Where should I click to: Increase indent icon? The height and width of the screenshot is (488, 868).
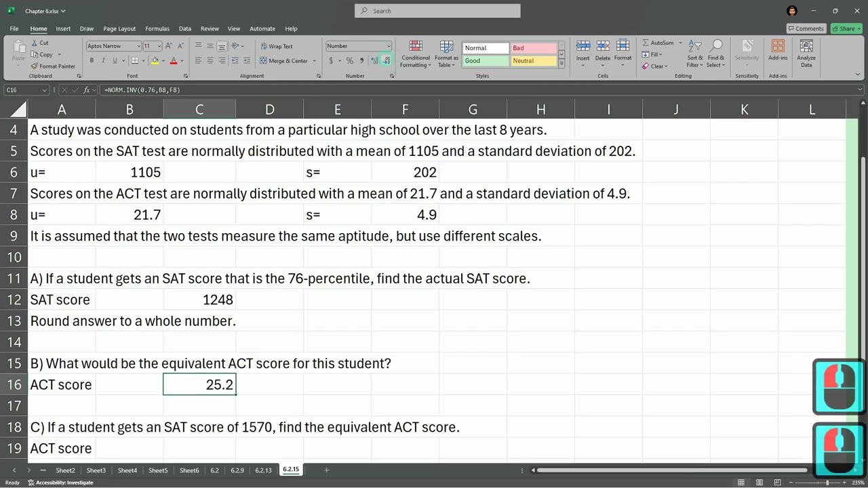click(248, 61)
